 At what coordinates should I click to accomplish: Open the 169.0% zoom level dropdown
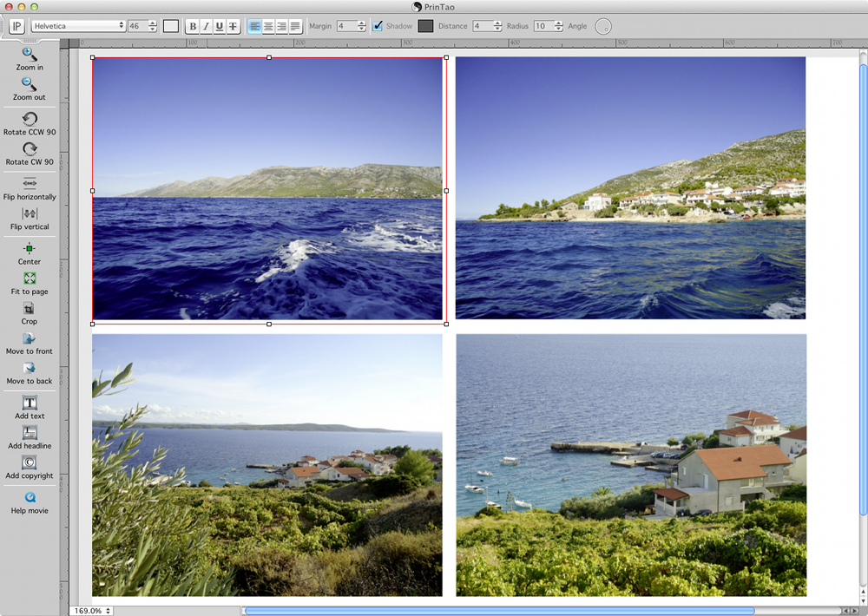91,611
